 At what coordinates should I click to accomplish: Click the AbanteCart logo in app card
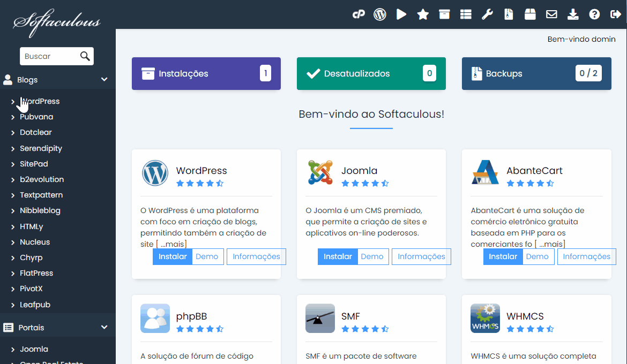pos(485,172)
